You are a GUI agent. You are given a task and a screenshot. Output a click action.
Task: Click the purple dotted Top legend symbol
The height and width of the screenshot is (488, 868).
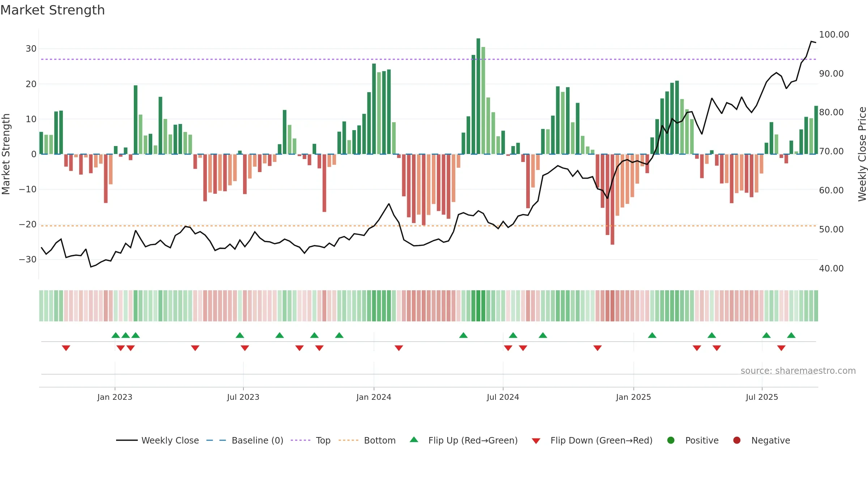pyautogui.click(x=301, y=440)
